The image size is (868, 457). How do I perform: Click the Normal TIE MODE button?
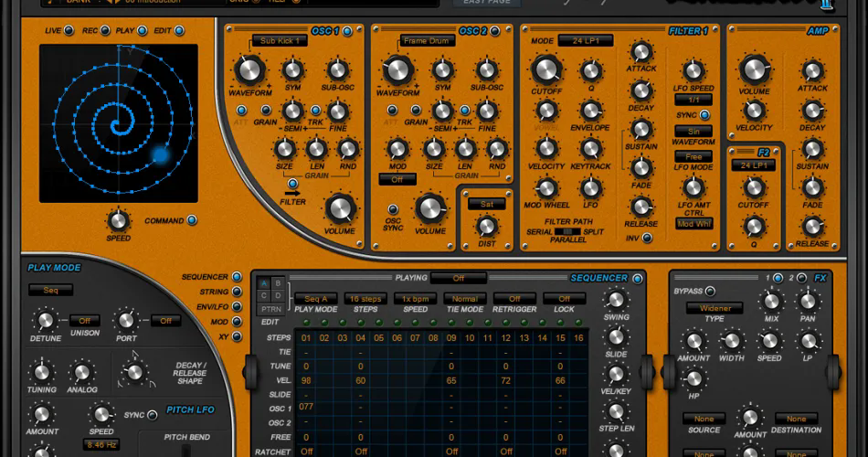click(464, 299)
